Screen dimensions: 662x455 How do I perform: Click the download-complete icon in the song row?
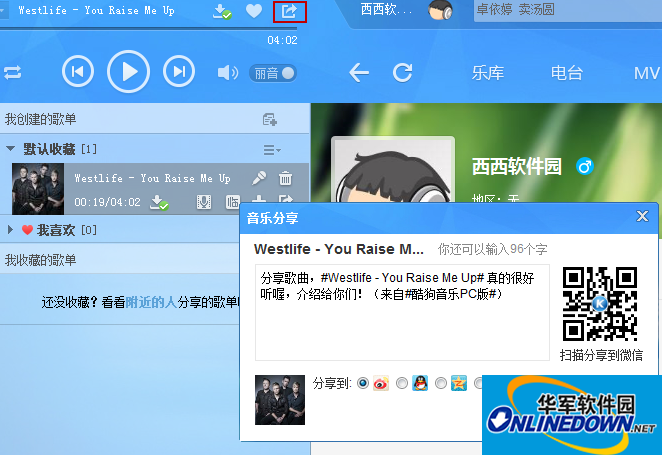coord(159,202)
